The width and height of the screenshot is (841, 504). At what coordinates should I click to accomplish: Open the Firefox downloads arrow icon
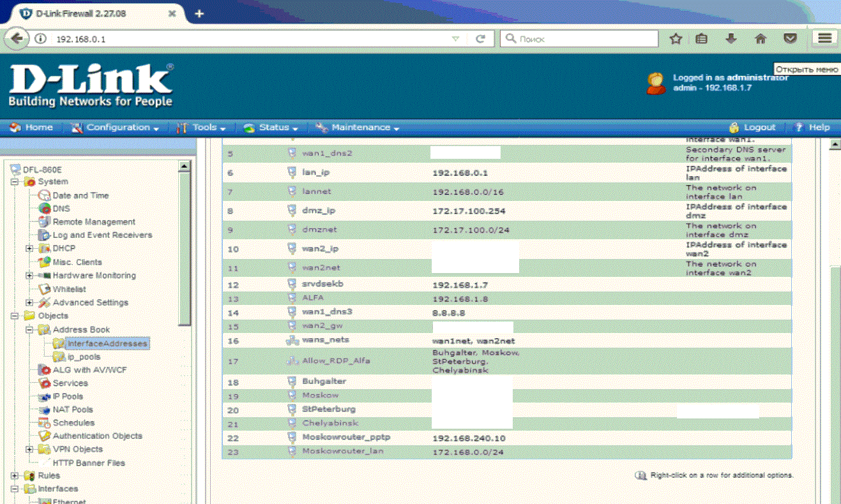731,39
